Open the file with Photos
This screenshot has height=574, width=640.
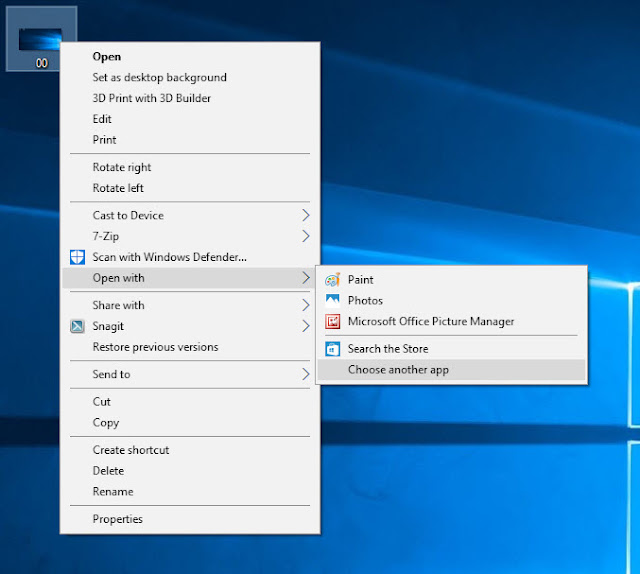click(452, 300)
